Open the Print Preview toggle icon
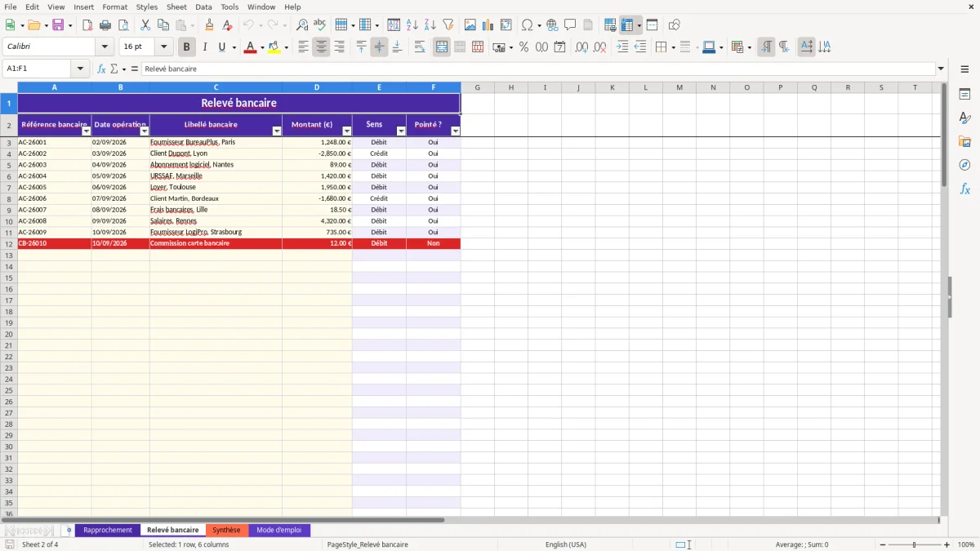 pos(123,25)
